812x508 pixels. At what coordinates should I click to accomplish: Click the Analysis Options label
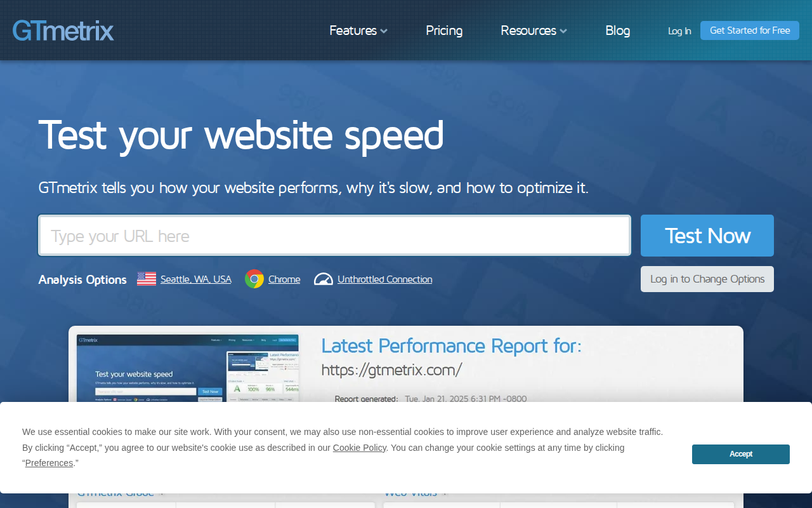(x=82, y=279)
